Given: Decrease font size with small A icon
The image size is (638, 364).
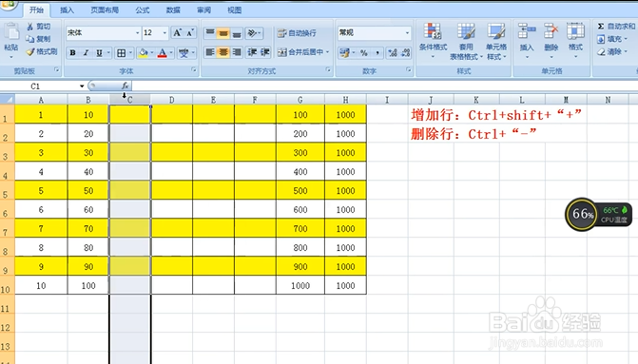Looking at the screenshot, I should click(x=190, y=33).
